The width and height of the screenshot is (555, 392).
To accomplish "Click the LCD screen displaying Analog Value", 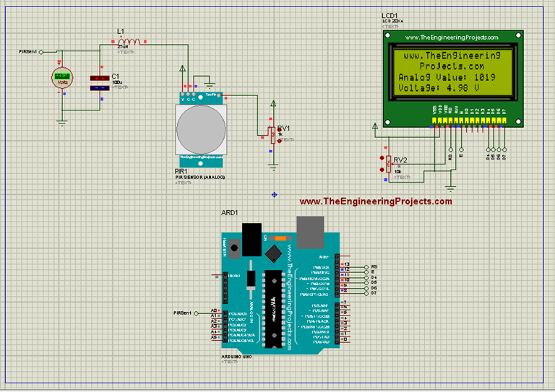I will pyautogui.click(x=452, y=71).
